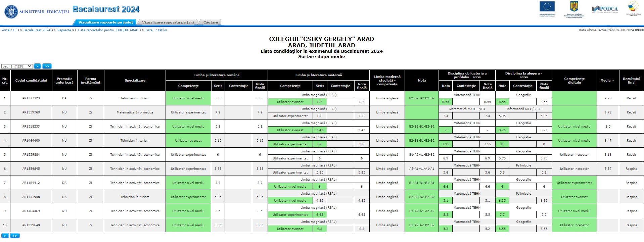Click the Romanian Government coat of arms logo
644x242 pixels.
coord(574,9)
